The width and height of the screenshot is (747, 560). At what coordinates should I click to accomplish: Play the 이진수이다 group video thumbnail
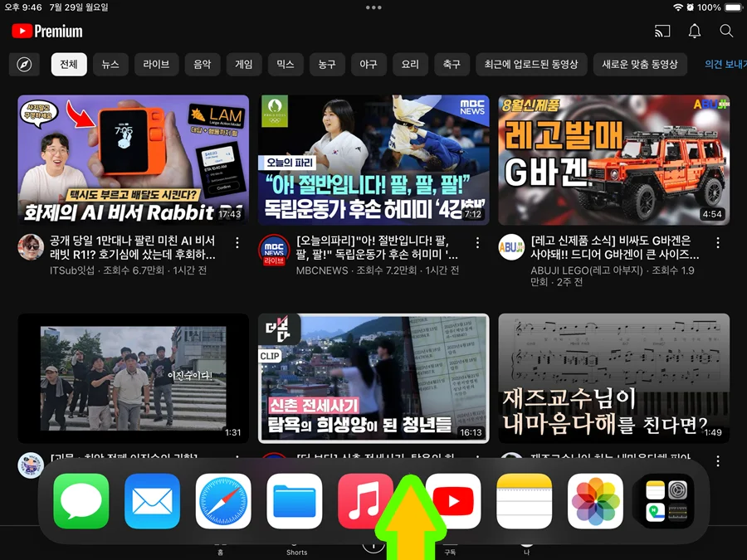pyautogui.click(x=134, y=378)
